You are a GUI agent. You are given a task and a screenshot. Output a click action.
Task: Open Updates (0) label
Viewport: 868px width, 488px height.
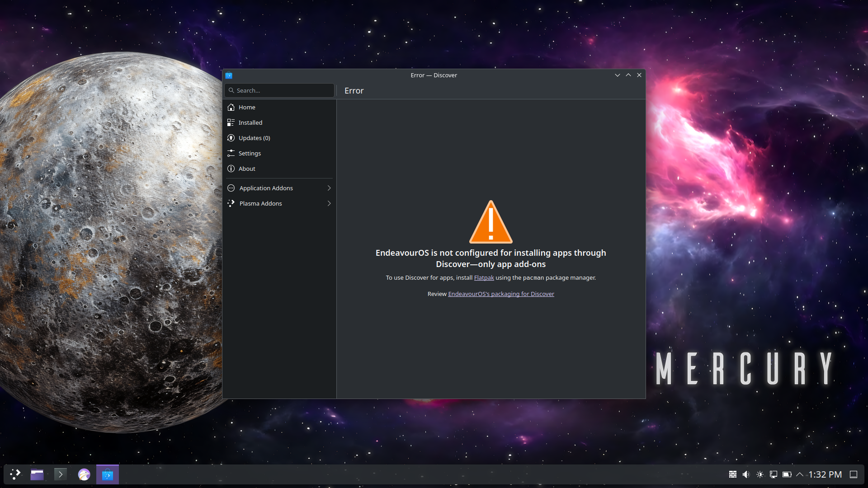255,138
